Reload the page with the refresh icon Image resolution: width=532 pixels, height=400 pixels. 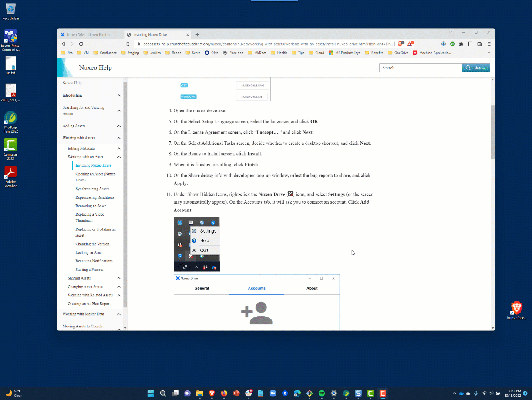point(81,44)
